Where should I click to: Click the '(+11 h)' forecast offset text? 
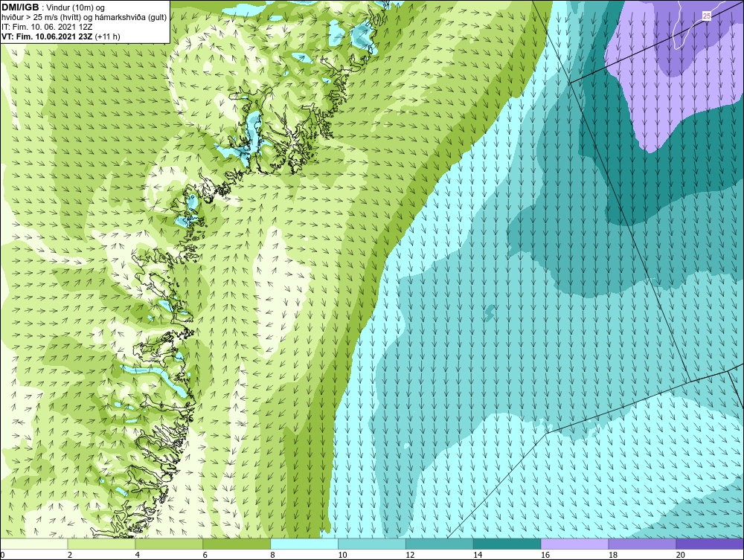107,36
